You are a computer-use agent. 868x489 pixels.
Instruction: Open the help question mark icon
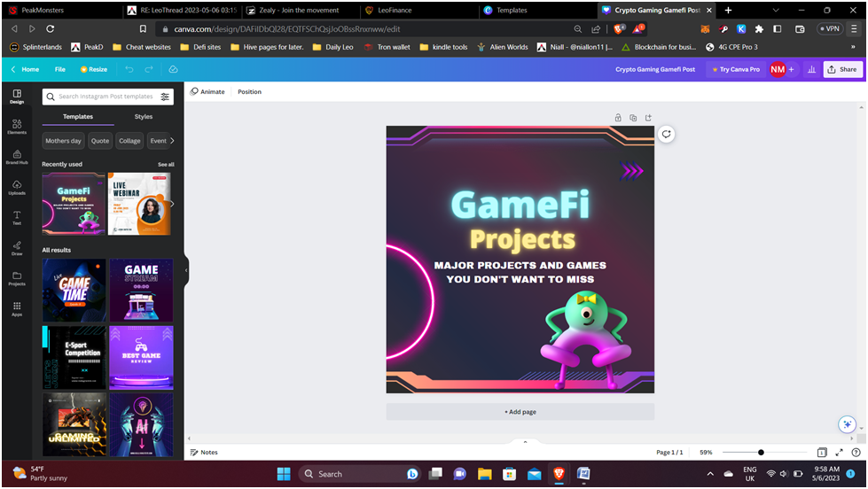click(x=856, y=453)
